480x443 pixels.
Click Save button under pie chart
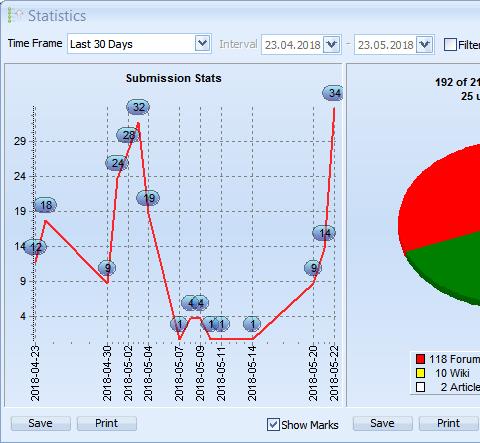click(382, 423)
